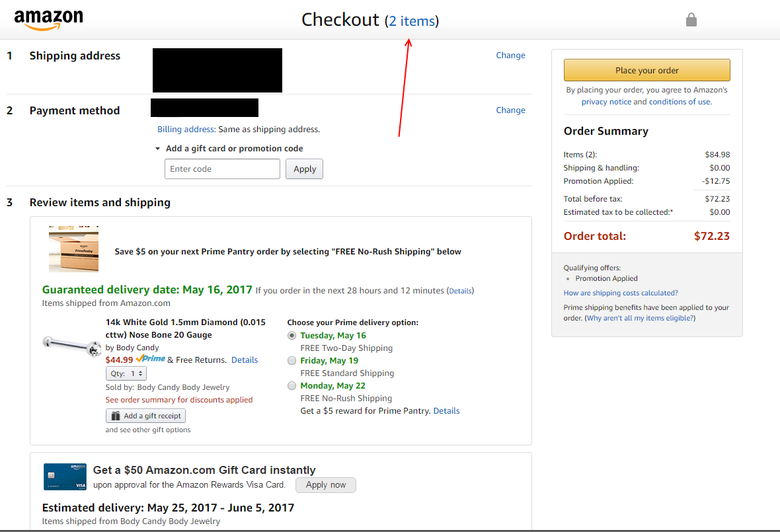Screen dimensions: 780x532
Task: Click the Enter code input field
Action: coord(222,169)
